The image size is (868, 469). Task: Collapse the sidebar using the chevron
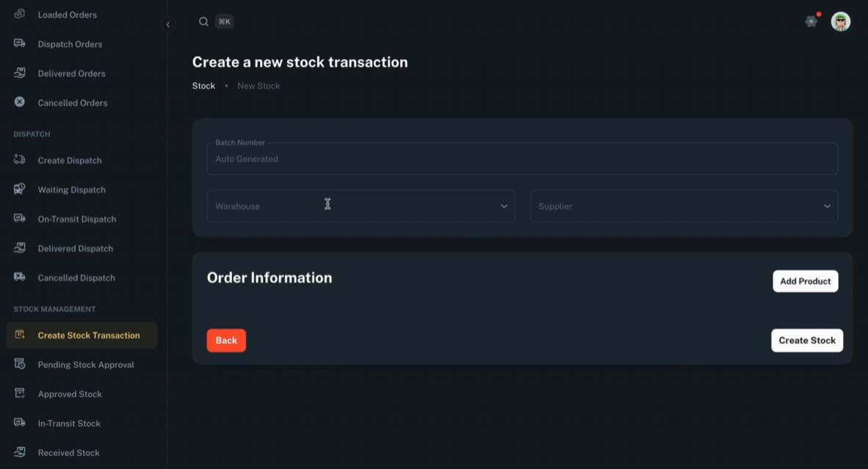coord(168,24)
